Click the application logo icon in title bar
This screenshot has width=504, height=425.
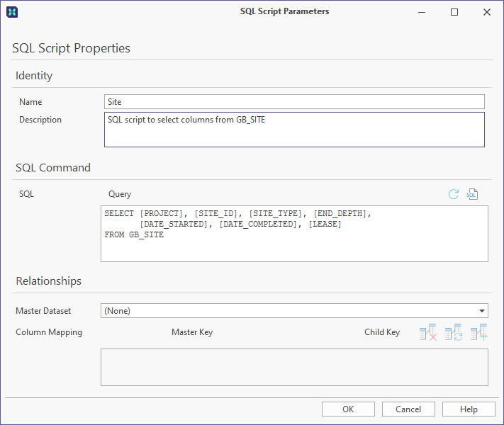tap(12, 12)
